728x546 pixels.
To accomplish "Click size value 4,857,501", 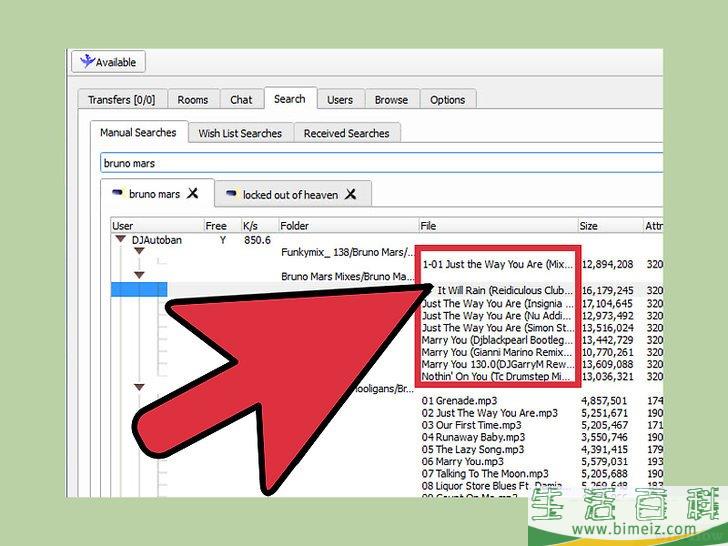I will pos(604,400).
